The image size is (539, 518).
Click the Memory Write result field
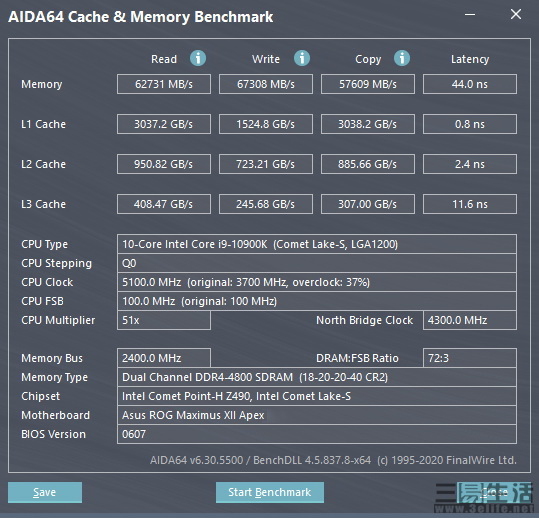pyautogui.click(x=266, y=84)
